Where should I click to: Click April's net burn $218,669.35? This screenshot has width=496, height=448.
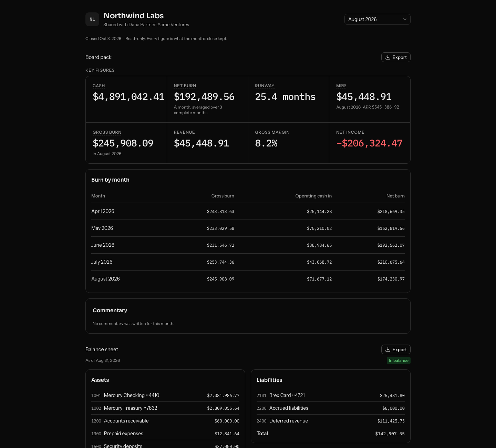click(x=391, y=212)
